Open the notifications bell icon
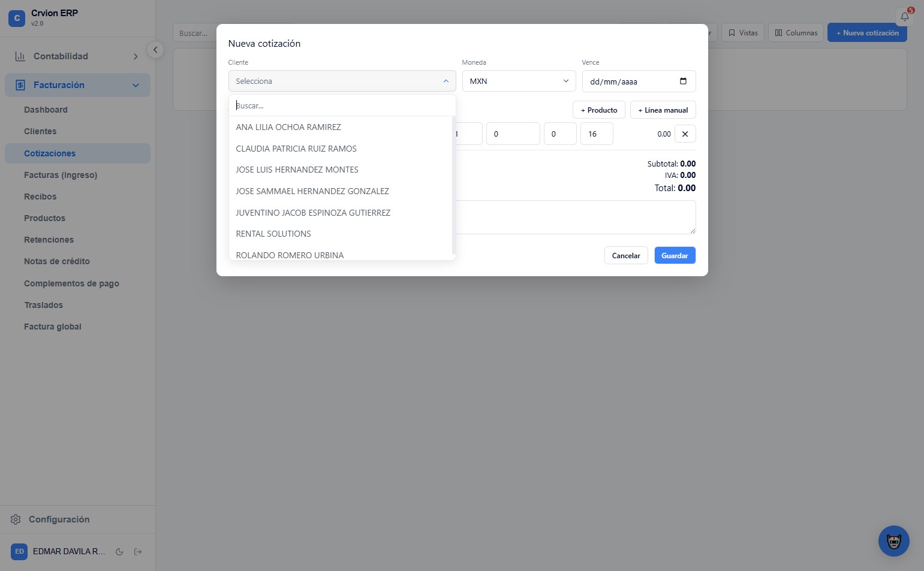The width and height of the screenshot is (924, 571). 904,17
